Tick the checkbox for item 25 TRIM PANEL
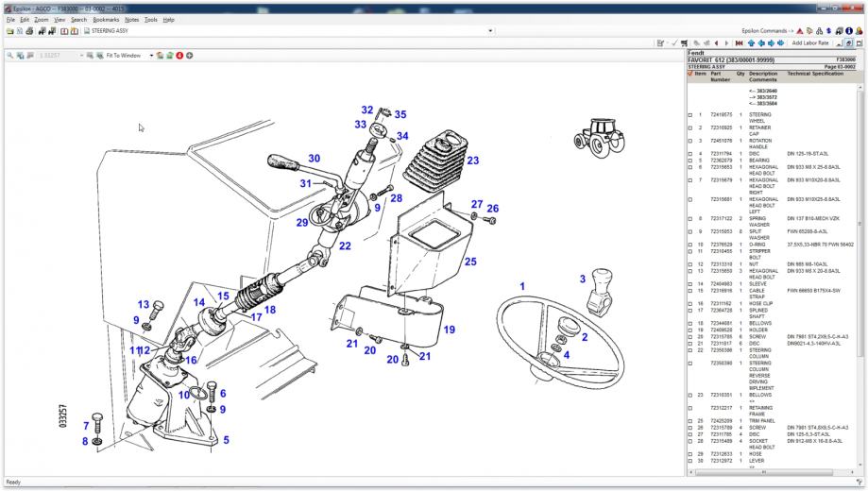 pos(690,421)
